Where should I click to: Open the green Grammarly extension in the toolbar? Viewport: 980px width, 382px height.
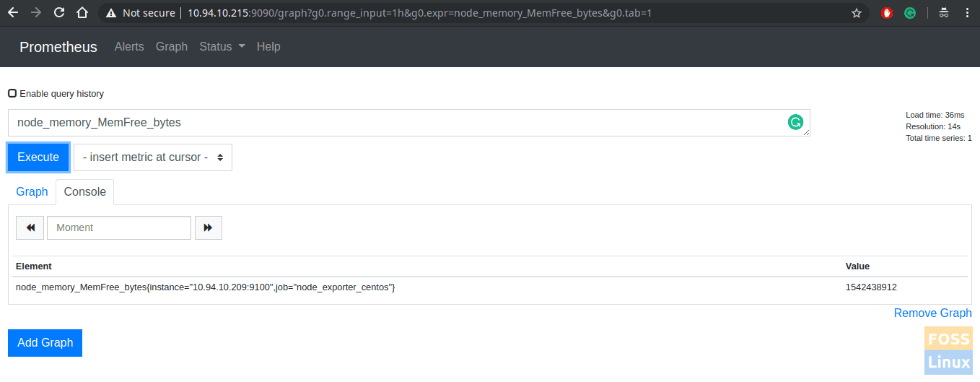(x=911, y=12)
